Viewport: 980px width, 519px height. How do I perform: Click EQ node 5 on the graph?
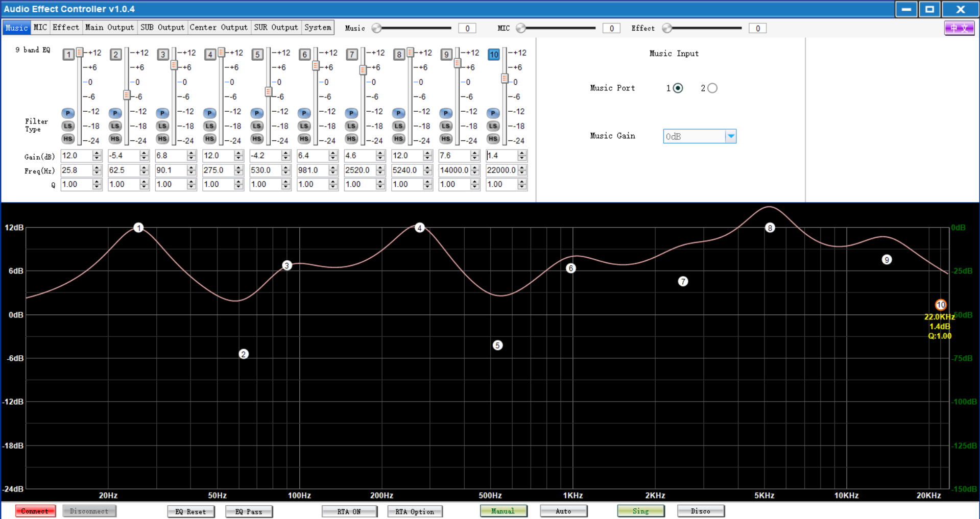pos(497,345)
